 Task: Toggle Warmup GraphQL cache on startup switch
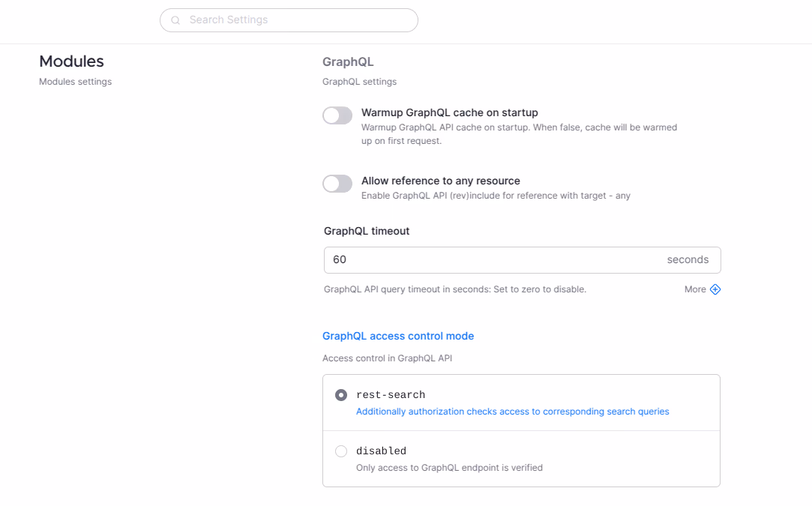[x=337, y=115]
